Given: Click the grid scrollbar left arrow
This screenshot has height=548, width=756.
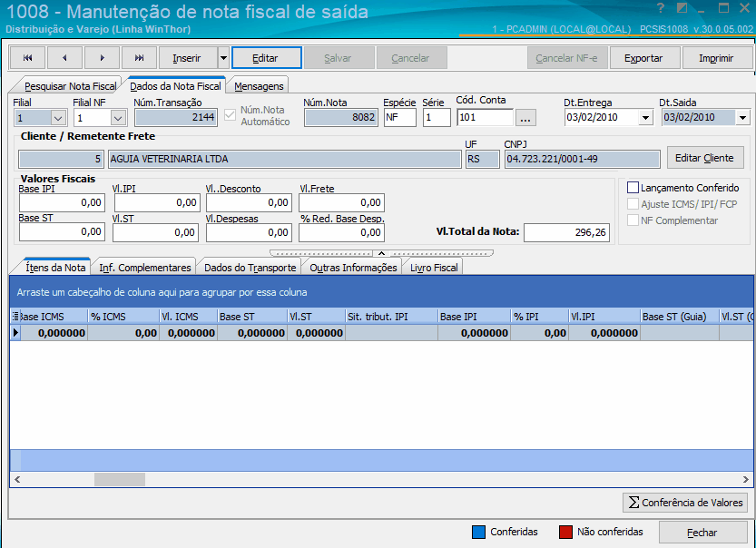Looking at the screenshot, I should click(x=17, y=479).
